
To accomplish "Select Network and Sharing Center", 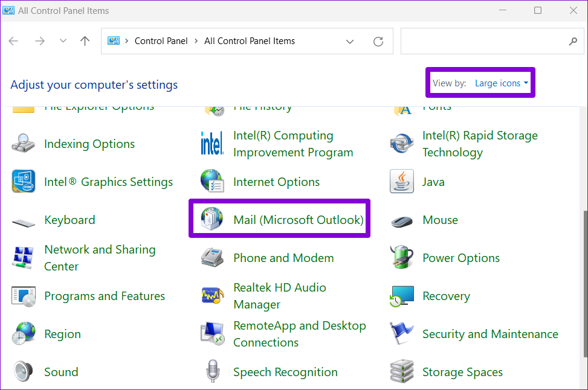I will click(x=100, y=258).
